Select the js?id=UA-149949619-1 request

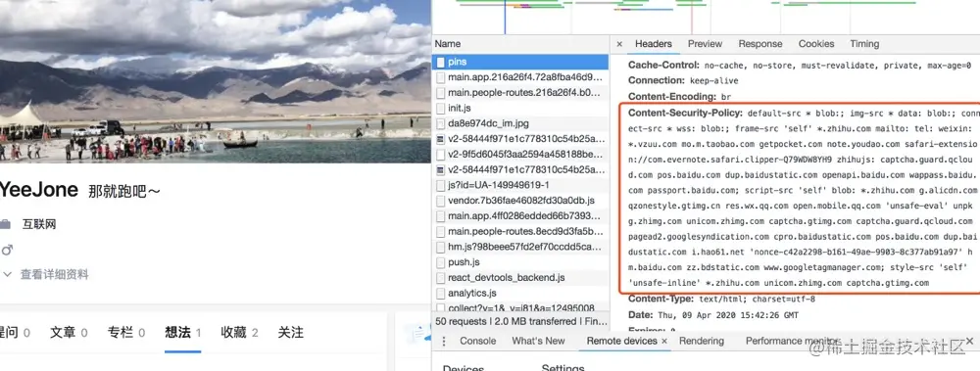(x=520, y=186)
